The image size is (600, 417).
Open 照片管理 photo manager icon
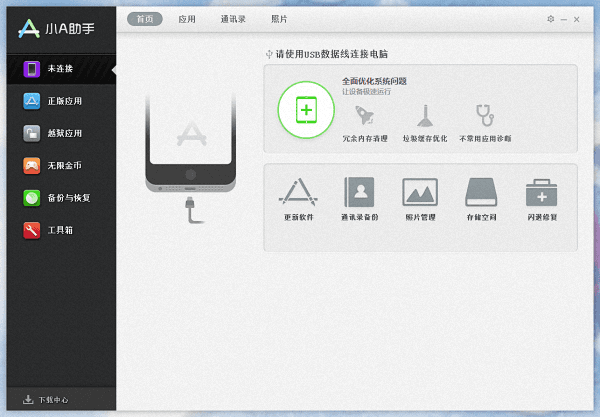[420, 192]
